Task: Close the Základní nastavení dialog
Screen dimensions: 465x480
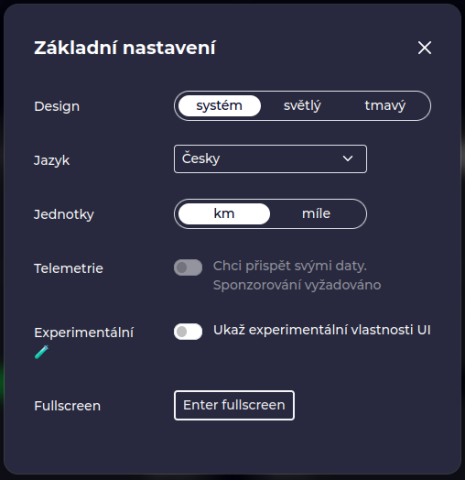Action: [424, 48]
